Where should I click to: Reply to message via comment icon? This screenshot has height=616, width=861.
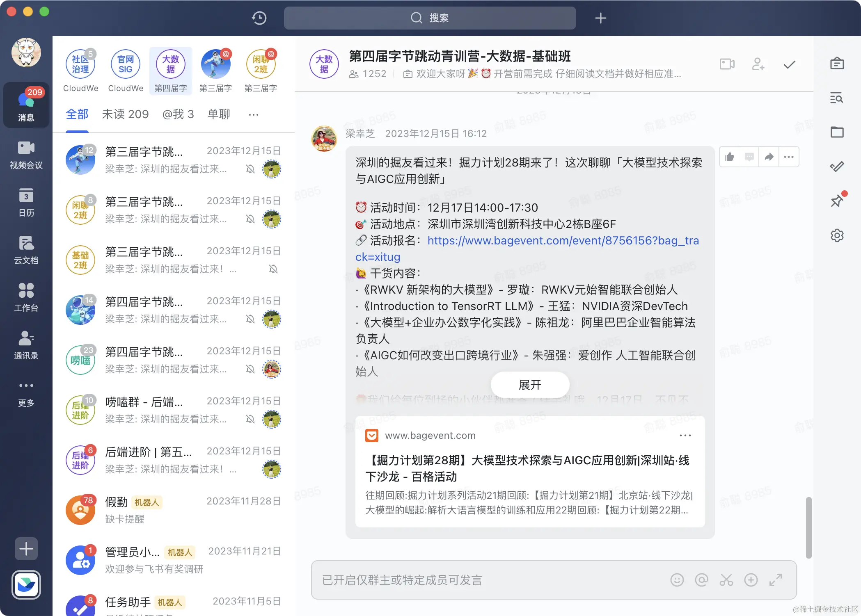749,157
